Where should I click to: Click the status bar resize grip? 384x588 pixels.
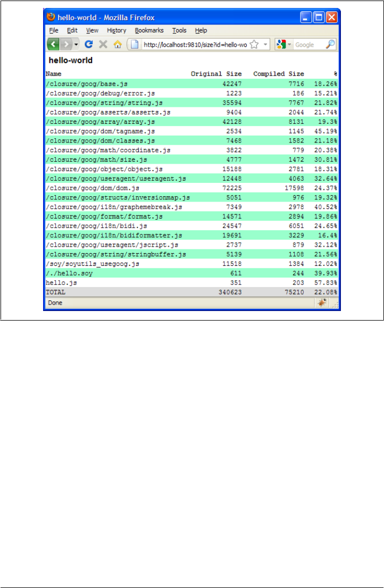pyautogui.click(x=336, y=305)
